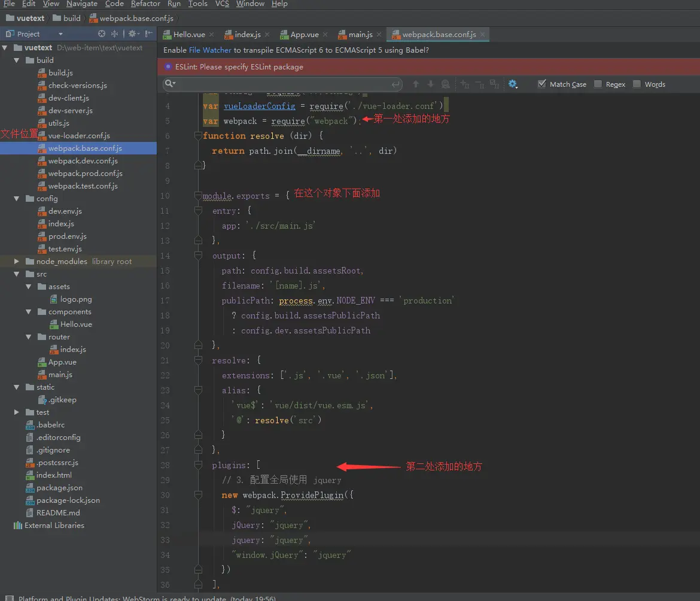Screen dimensions: 700x601
Task: Click the search history magnifier icon
Action: (x=170, y=83)
